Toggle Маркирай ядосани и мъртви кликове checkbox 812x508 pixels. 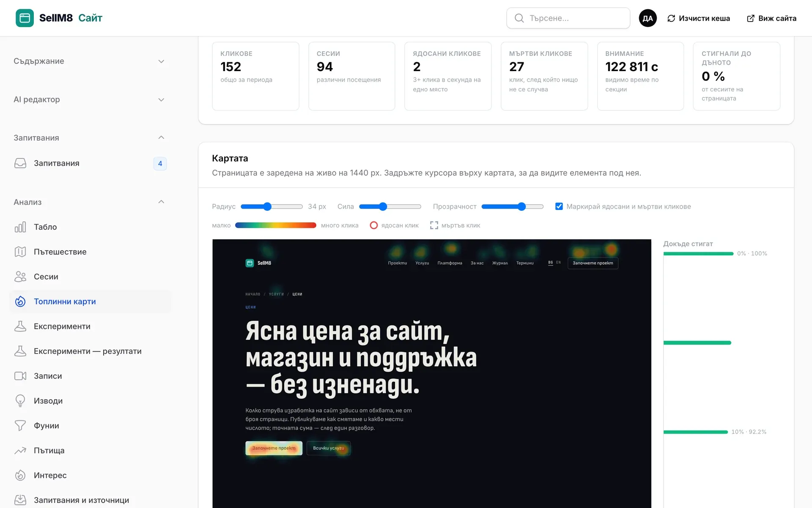[559, 206]
